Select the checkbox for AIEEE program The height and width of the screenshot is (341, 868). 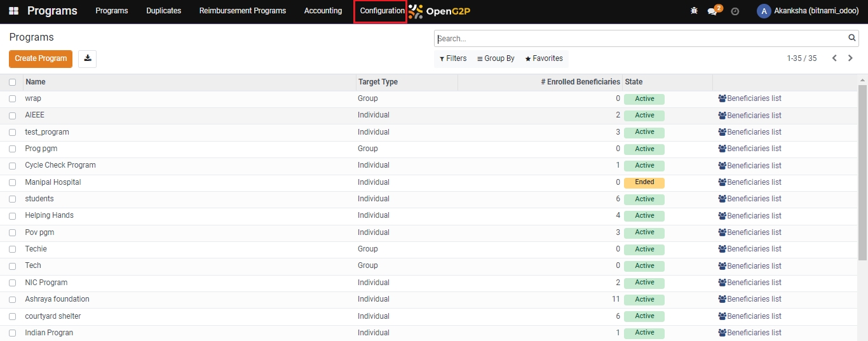point(12,116)
